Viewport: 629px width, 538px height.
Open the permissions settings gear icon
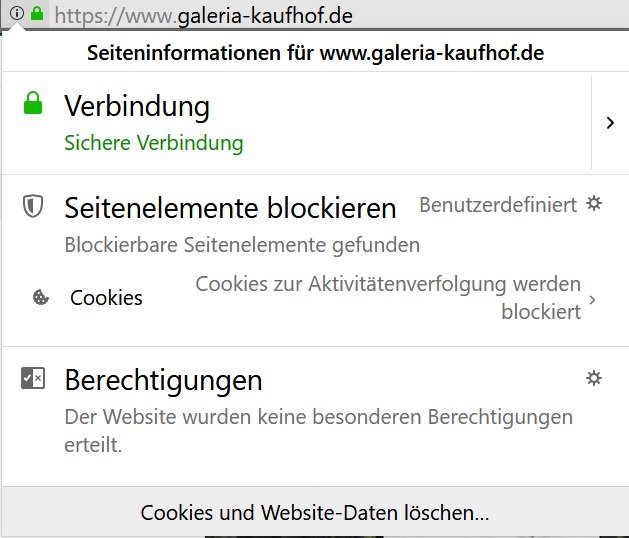click(594, 377)
